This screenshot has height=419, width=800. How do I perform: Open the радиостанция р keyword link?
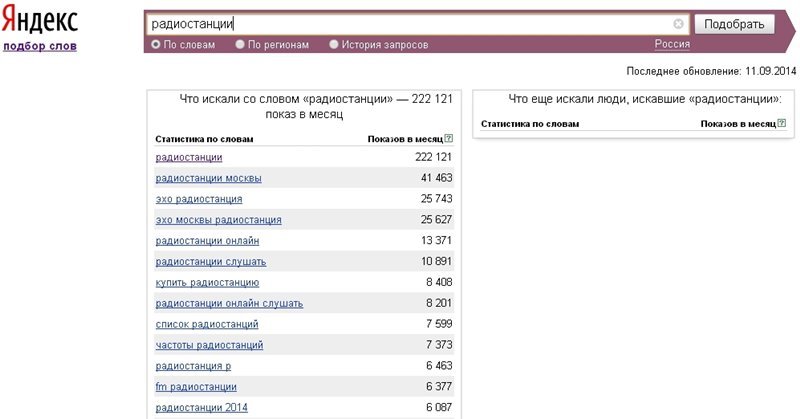(193, 366)
